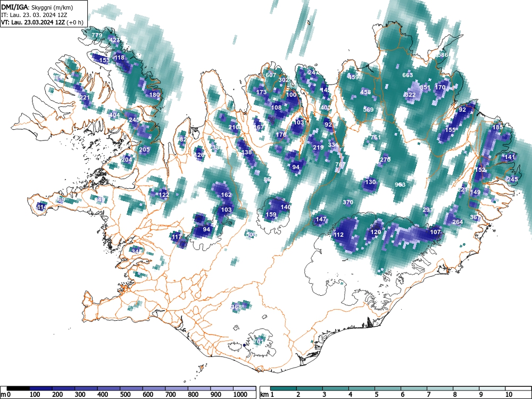
Task: Click the visibility value 117
Action: tap(177, 237)
